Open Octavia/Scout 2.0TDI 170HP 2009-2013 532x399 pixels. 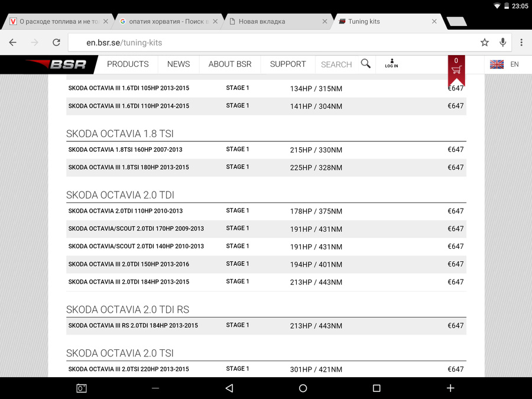(x=136, y=229)
